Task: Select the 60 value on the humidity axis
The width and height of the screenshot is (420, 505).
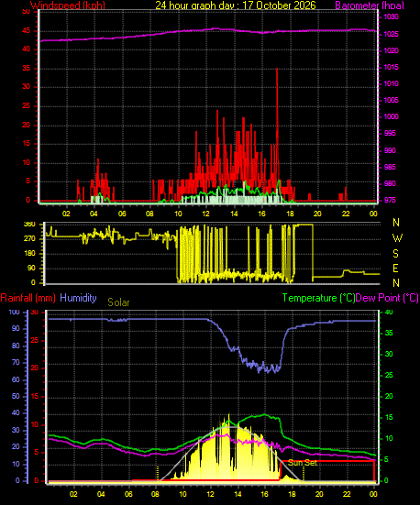Action: (16, 379)
